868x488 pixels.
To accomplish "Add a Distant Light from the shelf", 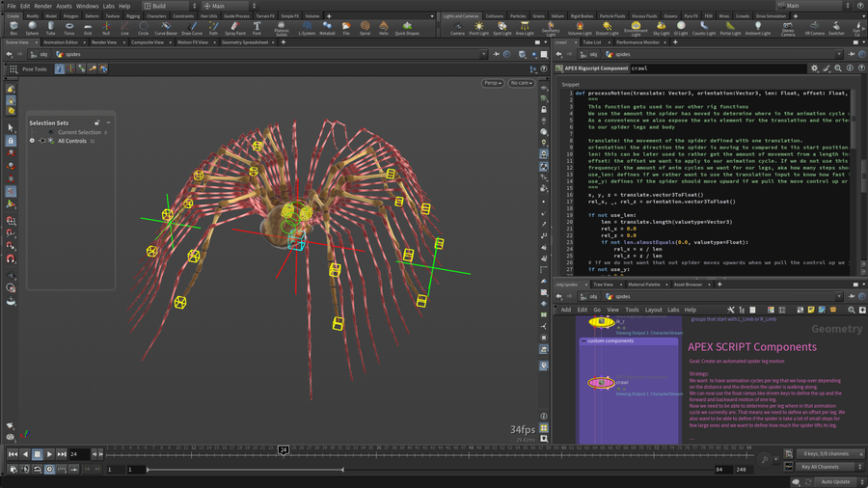I will pos(608,28).
